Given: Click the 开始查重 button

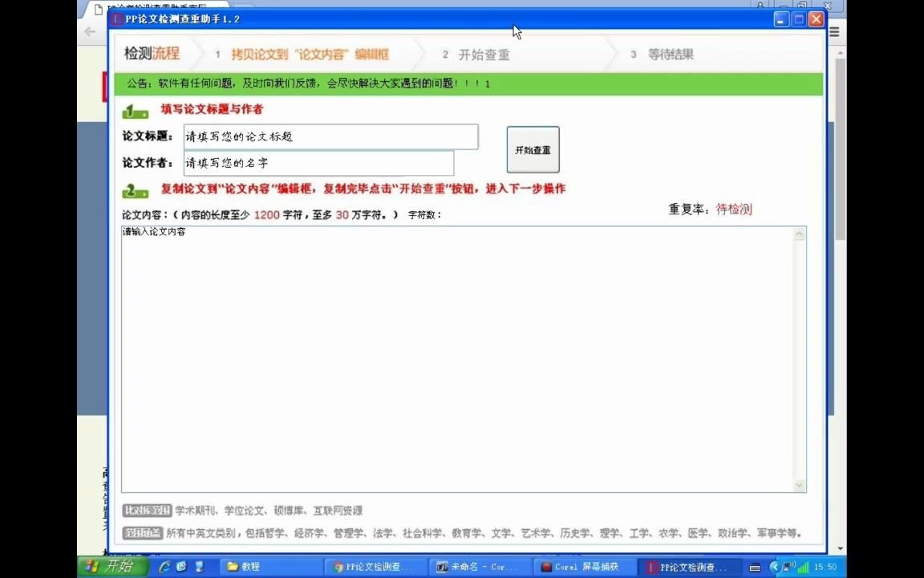Looking at the screenshot, I should (533, 150).
